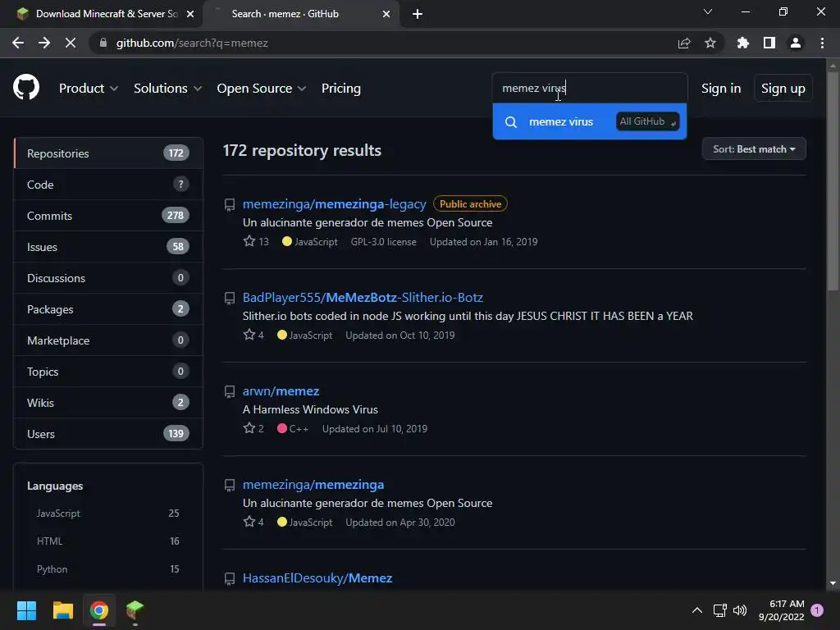Open the notification badge in system tray
The image size is (840, 630).
817,610
